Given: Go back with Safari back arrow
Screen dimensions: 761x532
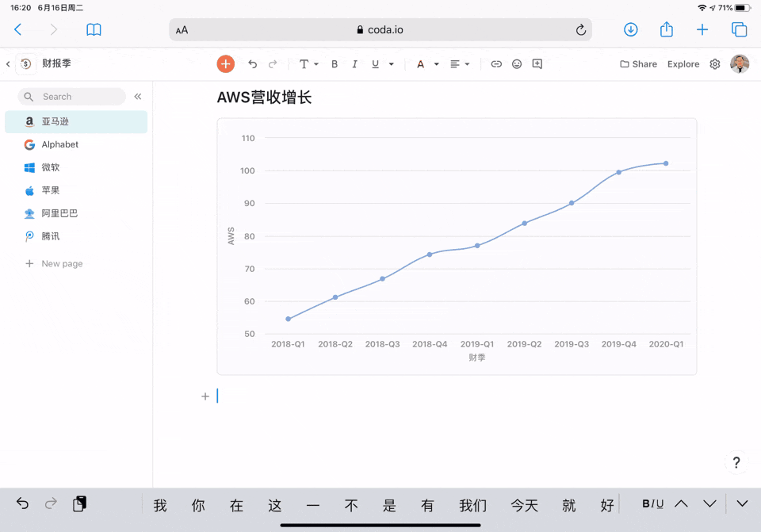Looking at the screenshot, I should (18, 29).
